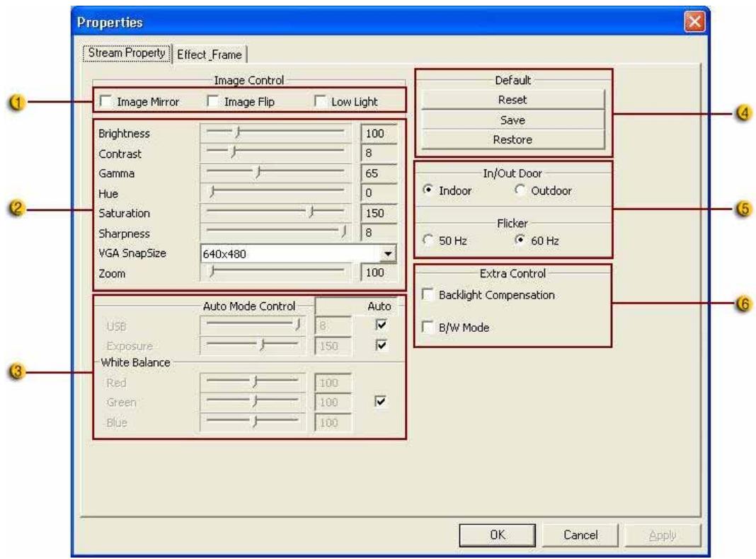
Task: Close the Properties window
Action: pyautogui.click(x=694, y=22)
